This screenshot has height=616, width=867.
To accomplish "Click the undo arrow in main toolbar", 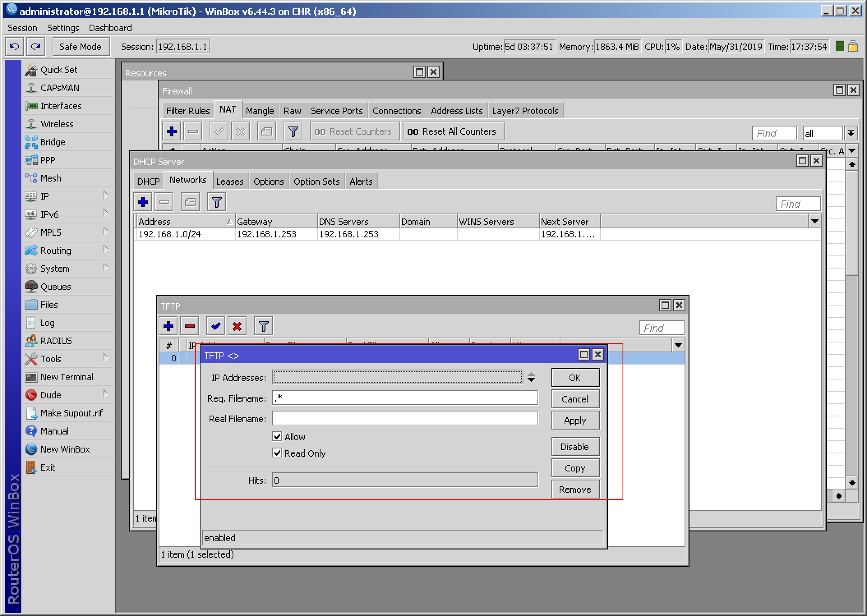I will click(x=15, y=46).
